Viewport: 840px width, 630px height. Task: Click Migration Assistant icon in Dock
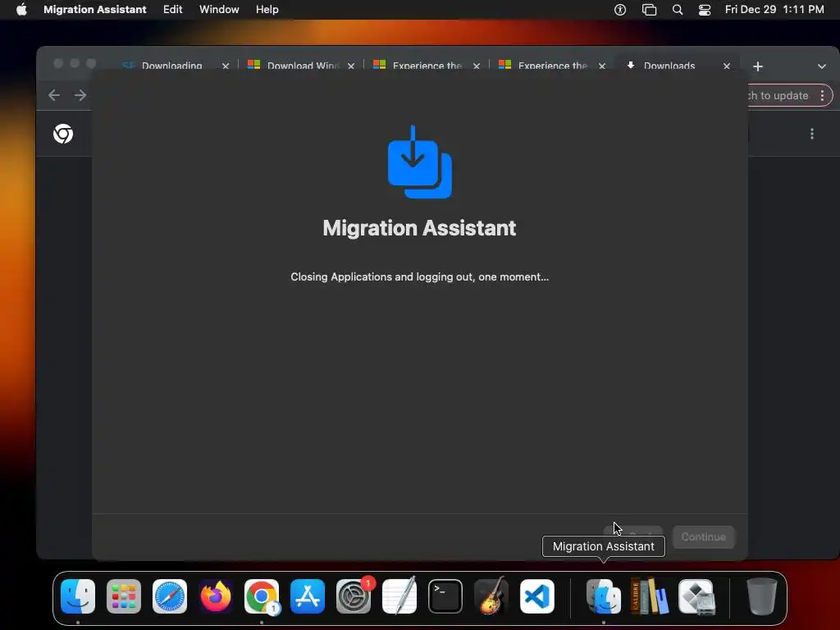point(604,596)
